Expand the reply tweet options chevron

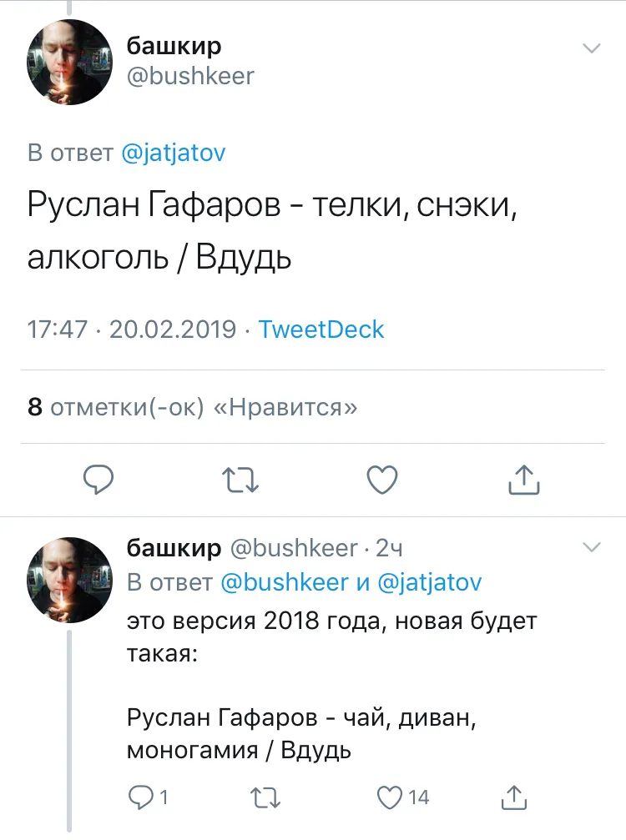pos(591,547)
